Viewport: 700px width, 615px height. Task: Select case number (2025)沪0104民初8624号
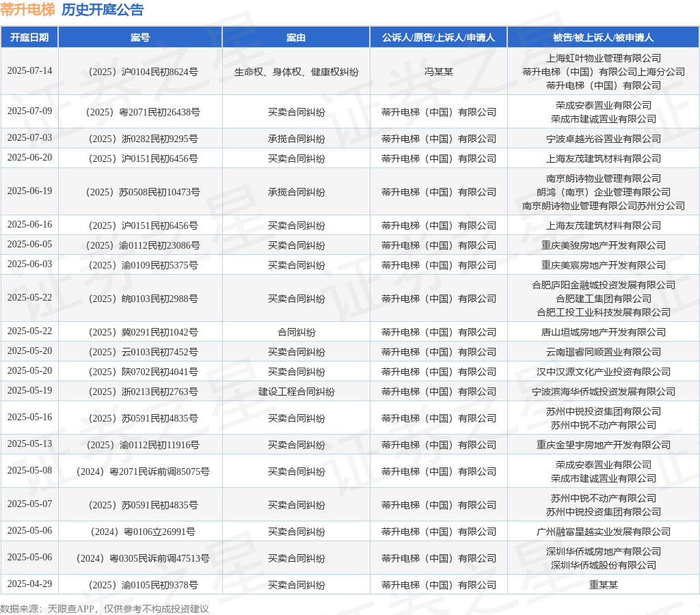pos(143,72)
